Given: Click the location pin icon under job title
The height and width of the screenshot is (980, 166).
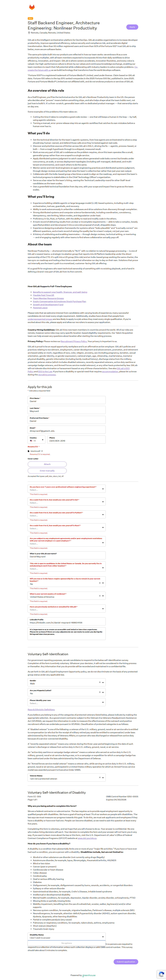Looking at the screenshot, I should pyautogui.click(x=29, y=33).
